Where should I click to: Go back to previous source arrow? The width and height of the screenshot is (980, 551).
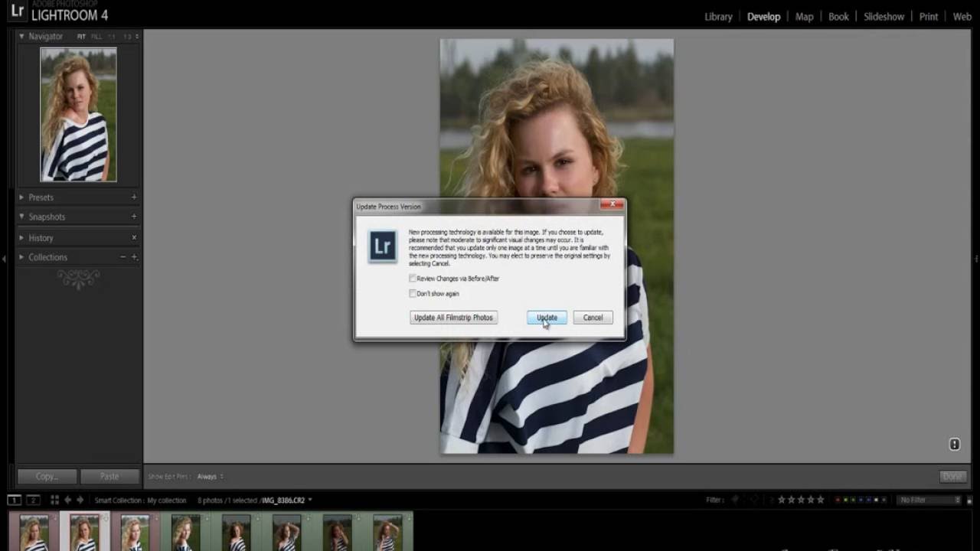coord(67,500)
